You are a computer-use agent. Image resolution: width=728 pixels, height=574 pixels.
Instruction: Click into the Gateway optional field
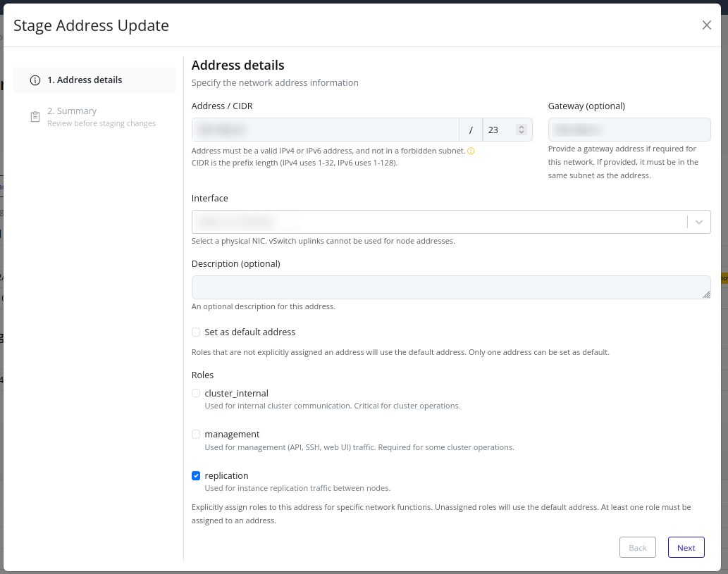tap(629, 130)
